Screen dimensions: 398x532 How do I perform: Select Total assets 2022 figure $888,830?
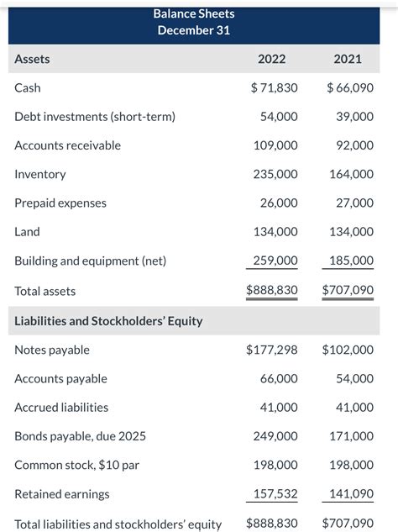(272, 290)
